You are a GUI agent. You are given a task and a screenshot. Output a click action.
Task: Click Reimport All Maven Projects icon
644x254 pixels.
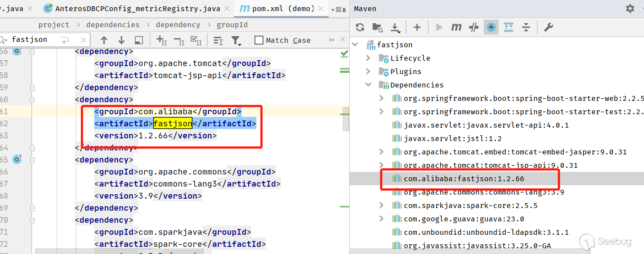(360, 28)
